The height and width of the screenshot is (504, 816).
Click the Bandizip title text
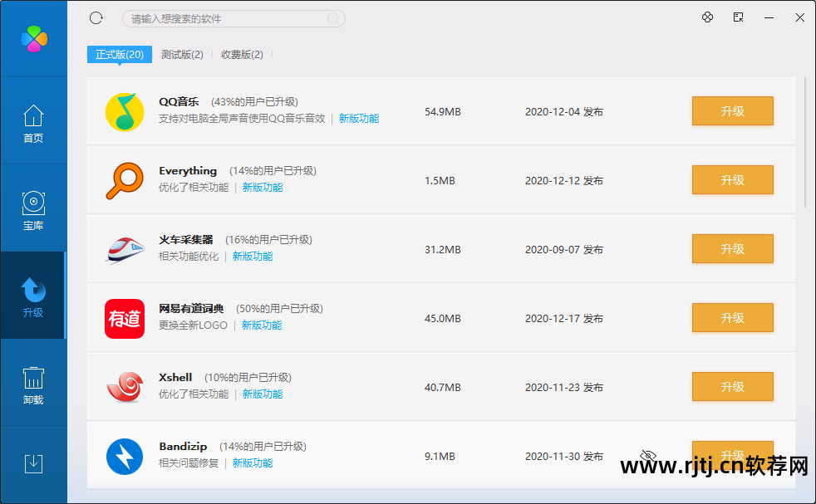183,446
